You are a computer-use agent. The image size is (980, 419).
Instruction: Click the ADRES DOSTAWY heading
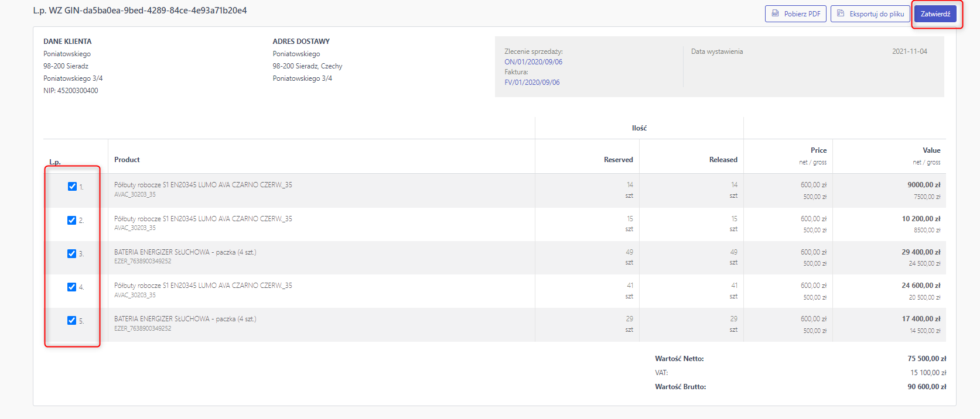(x=301, y=42)
